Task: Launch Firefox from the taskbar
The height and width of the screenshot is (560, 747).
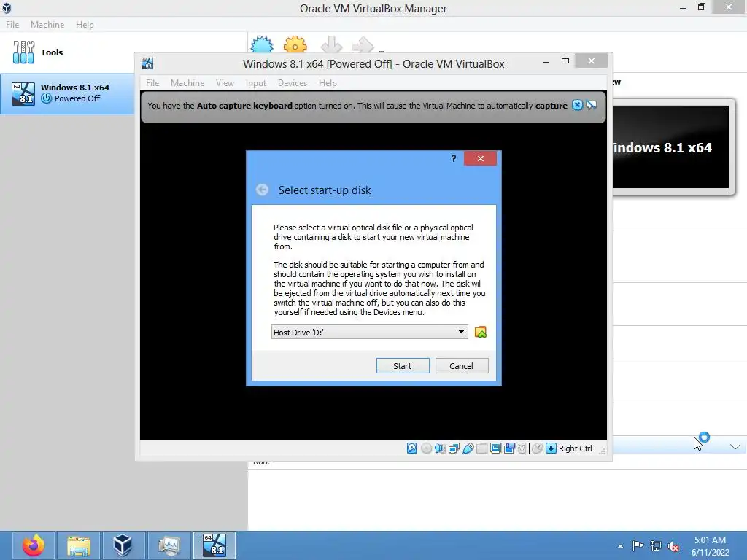Action: pos(33,545)
